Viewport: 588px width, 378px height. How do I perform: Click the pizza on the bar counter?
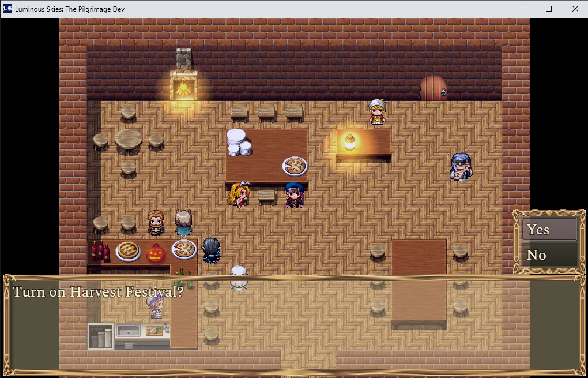[184, 249]
